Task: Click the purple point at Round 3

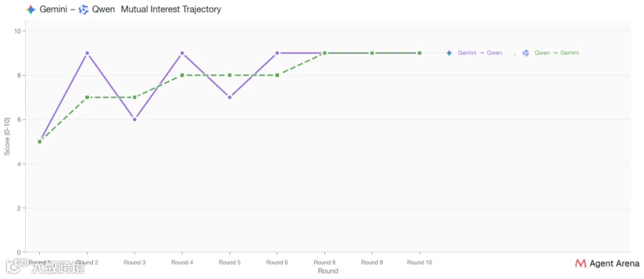Action: point(135,119)
